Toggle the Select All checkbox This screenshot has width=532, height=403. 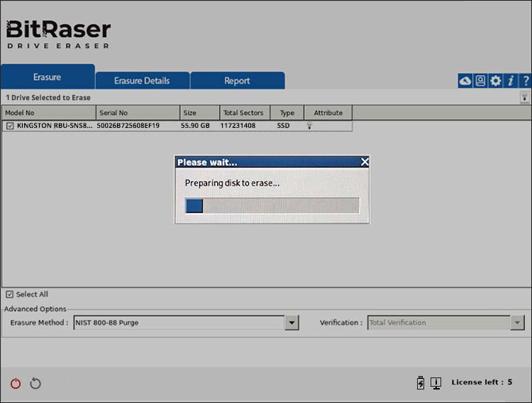click(x=9, y=294)
